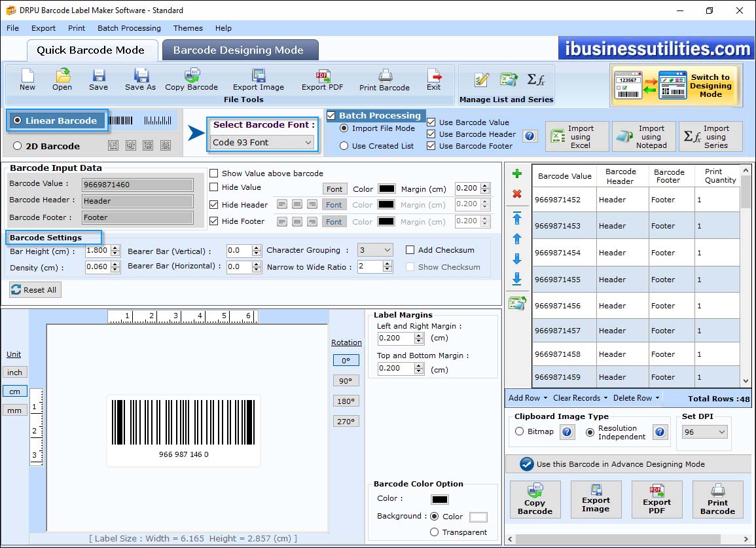Open the Export menu
Screen dimensions: 756x548
[43, 28]
